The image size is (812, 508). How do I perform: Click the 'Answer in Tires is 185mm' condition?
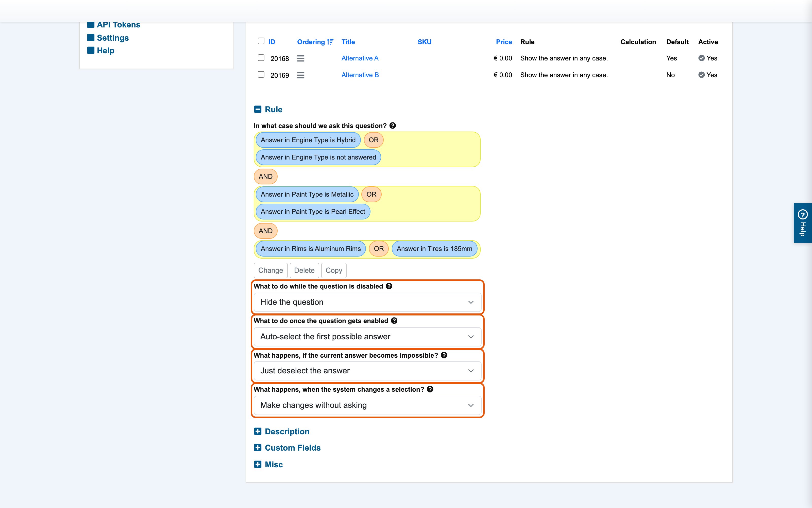(434, 249)
